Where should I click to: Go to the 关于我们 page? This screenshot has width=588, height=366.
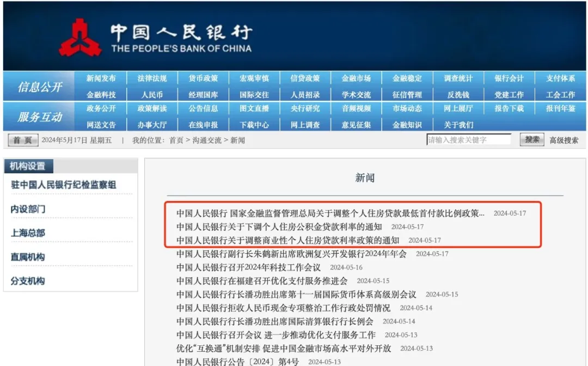[x=458, y=125]
